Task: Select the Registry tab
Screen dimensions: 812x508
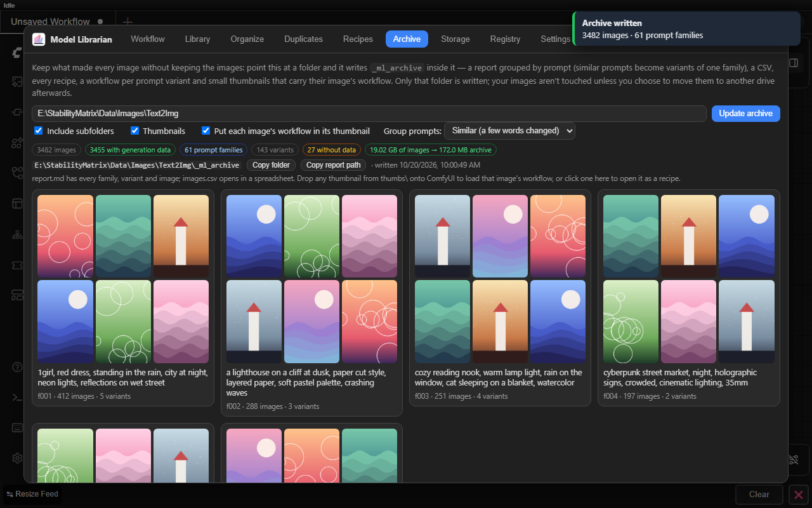Action: 505,39
